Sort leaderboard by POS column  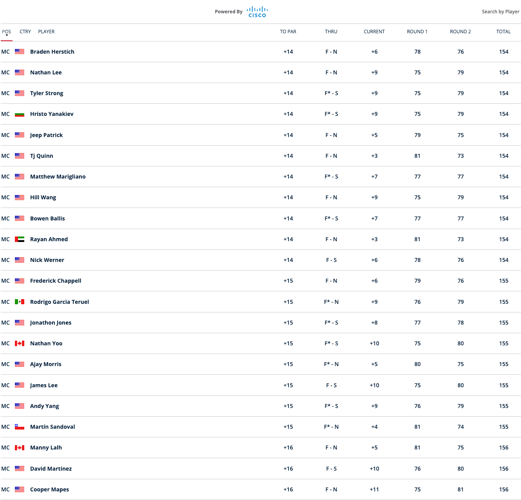[x=6, y=32]
